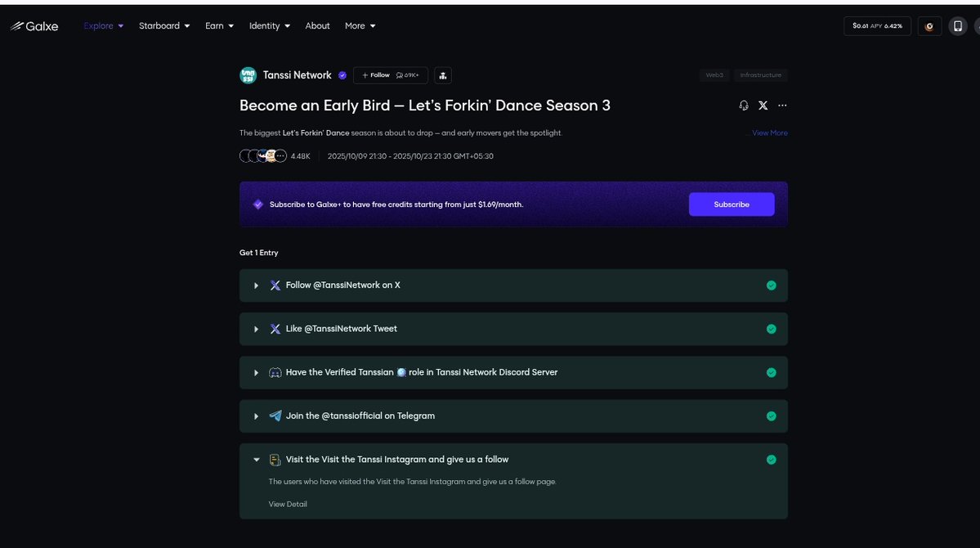The height and width of the screenshot is (548, 980).
Task: Open the Galxe home logo
Action: [x=34, y=26]
